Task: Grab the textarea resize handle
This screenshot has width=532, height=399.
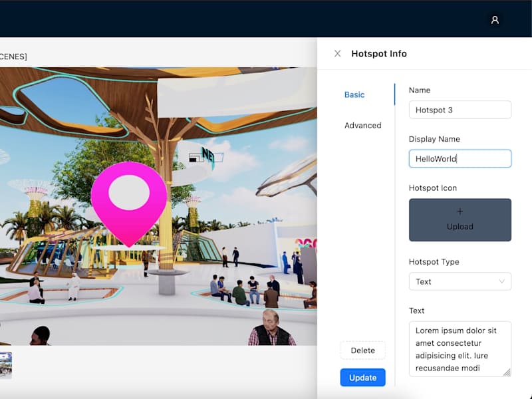Action: pyautogui.click(x=507, y=372)
